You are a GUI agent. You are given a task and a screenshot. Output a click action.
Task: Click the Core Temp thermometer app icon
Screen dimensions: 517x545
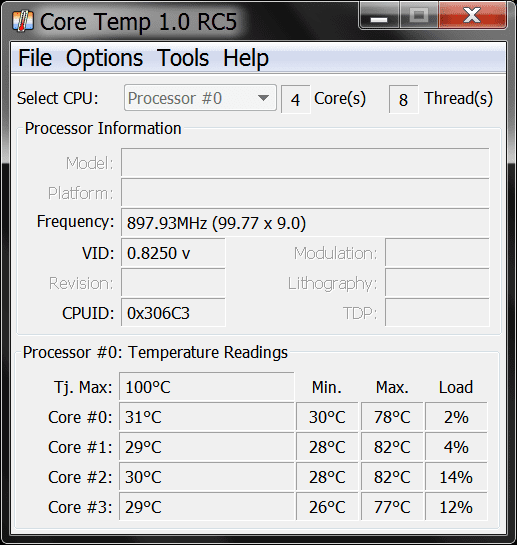(23, 21)
